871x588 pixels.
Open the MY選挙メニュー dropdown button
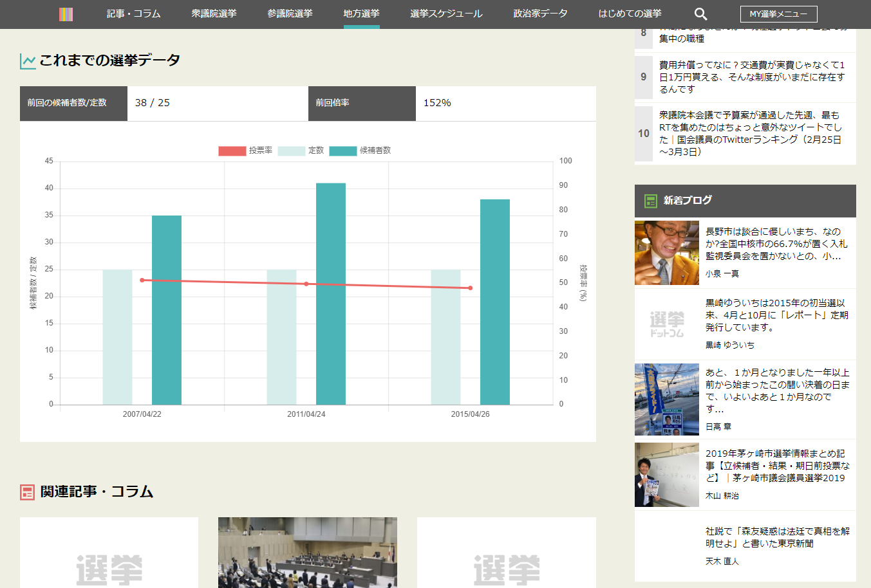[x=778, y=14]
